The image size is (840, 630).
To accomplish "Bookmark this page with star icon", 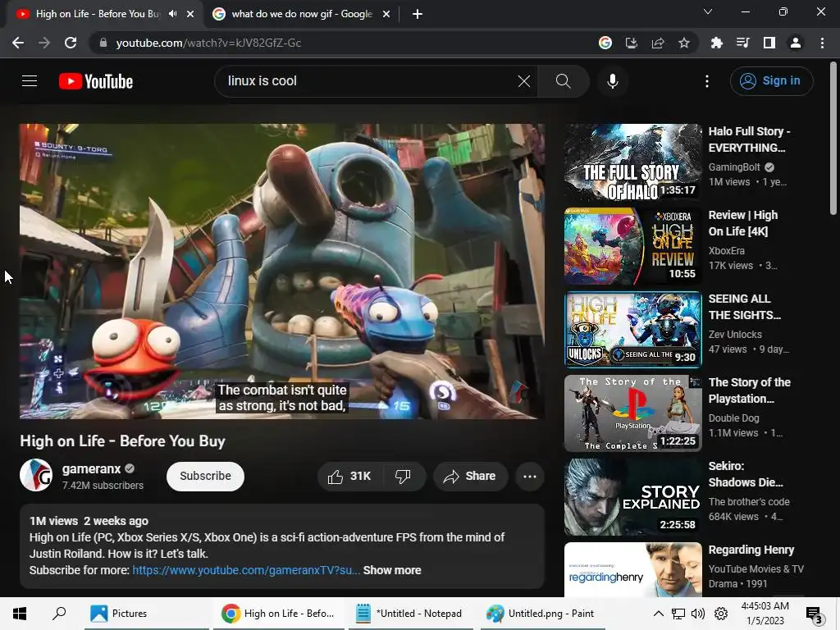I will [684, 43].
